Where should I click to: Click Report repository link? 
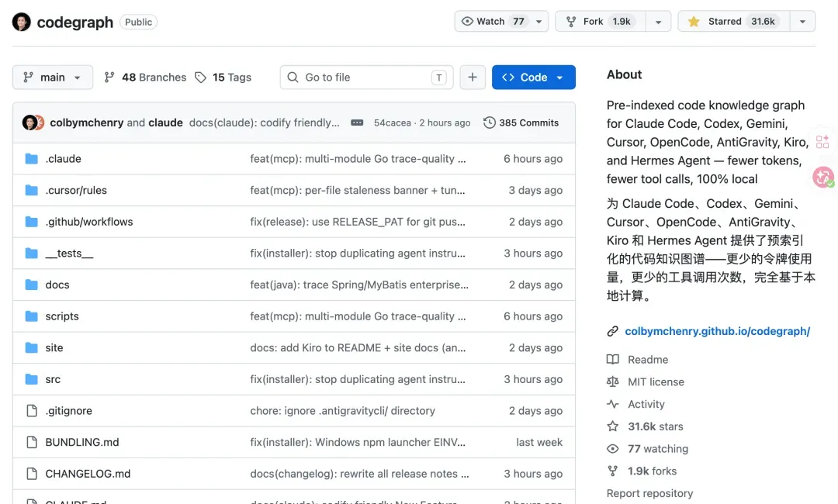(x=649, y=493)
